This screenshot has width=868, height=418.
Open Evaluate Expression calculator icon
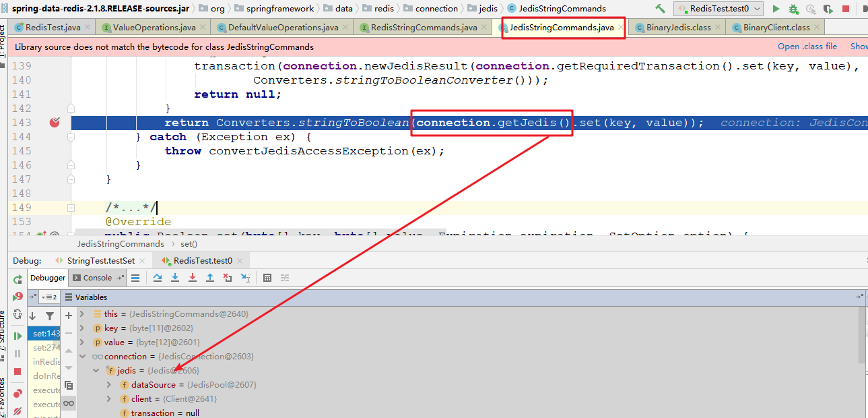[267, 278]
